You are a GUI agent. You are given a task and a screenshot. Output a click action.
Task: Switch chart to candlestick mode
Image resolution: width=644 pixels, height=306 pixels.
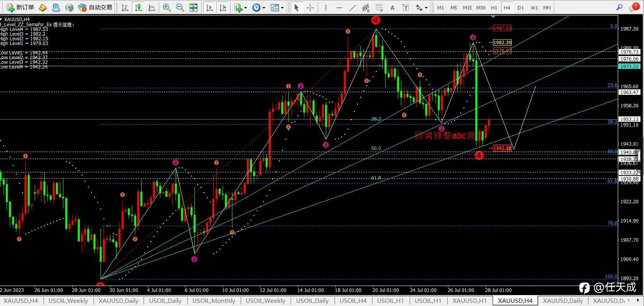click(x=138, y=7)
